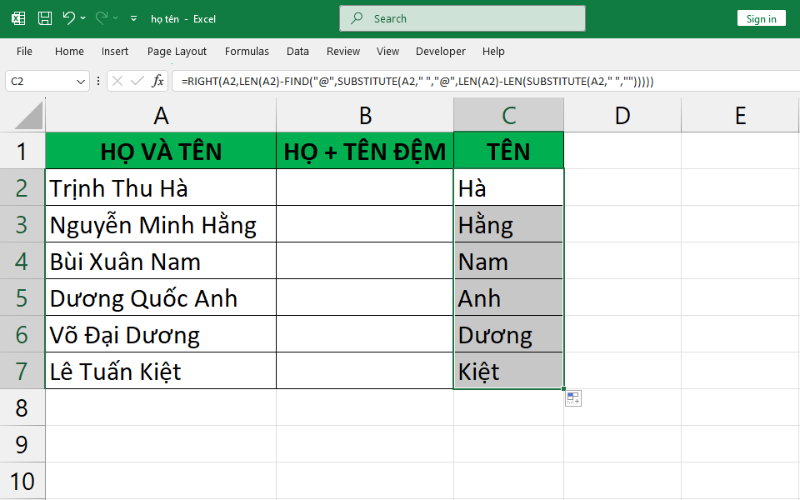Click the TÊN header cell
Viewport: 800px width, 500px height.
(509, 151)
